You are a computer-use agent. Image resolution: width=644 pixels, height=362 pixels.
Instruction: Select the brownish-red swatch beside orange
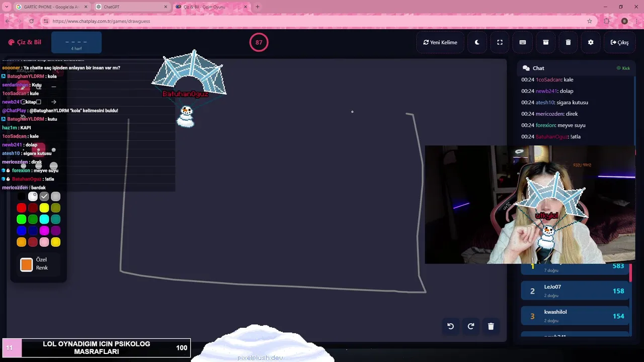tap(33, 242)
